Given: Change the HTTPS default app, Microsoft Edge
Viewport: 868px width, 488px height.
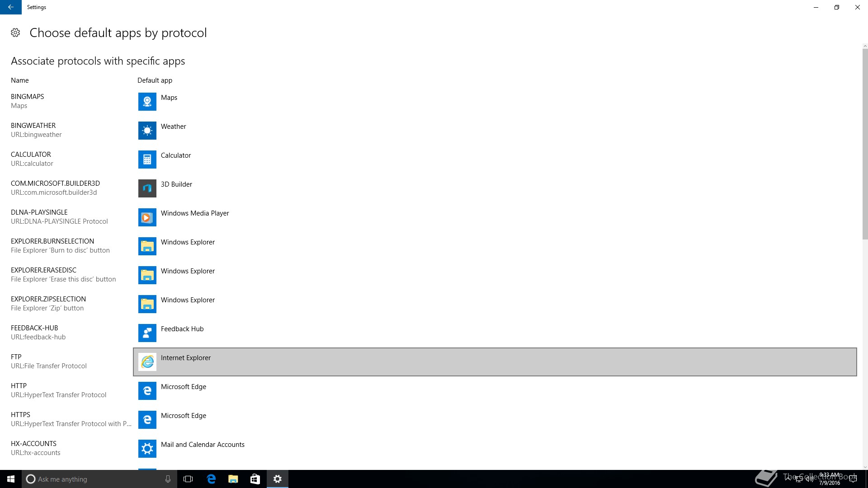Looking at the screenshot, I should tap(183, 416).
